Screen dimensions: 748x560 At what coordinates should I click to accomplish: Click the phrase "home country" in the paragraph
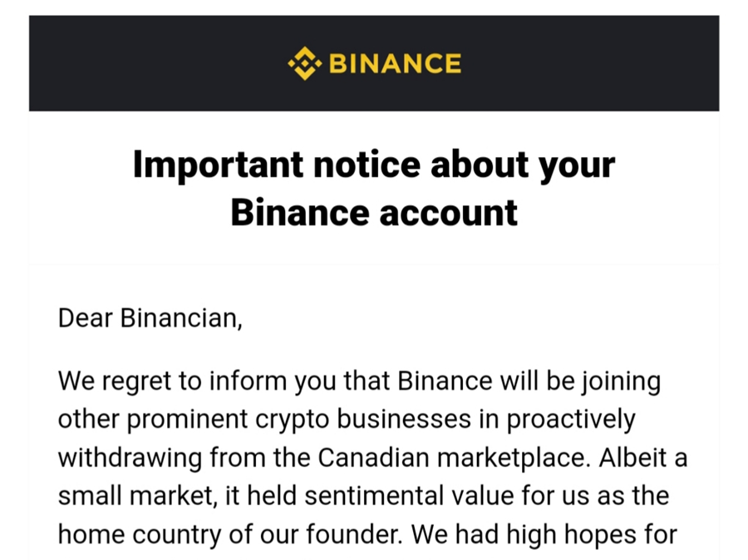pos(140,535)
